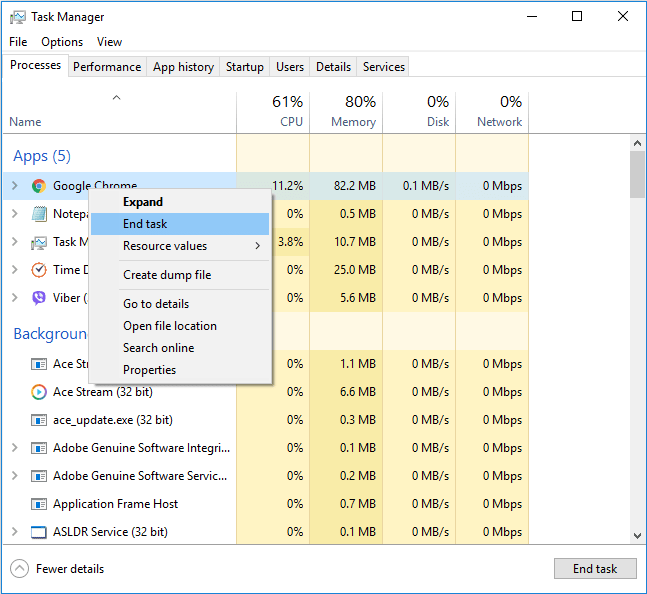The height and width of the screenshot is (594, 647).
Task: Open the Services tab
Action: point(384,67)
